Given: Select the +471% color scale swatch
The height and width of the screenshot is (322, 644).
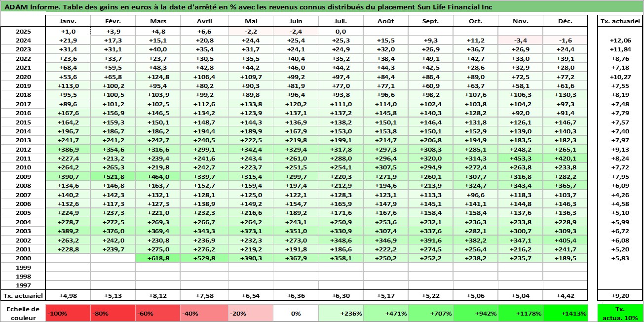Looking at the screenshot, I should point(386,313).
